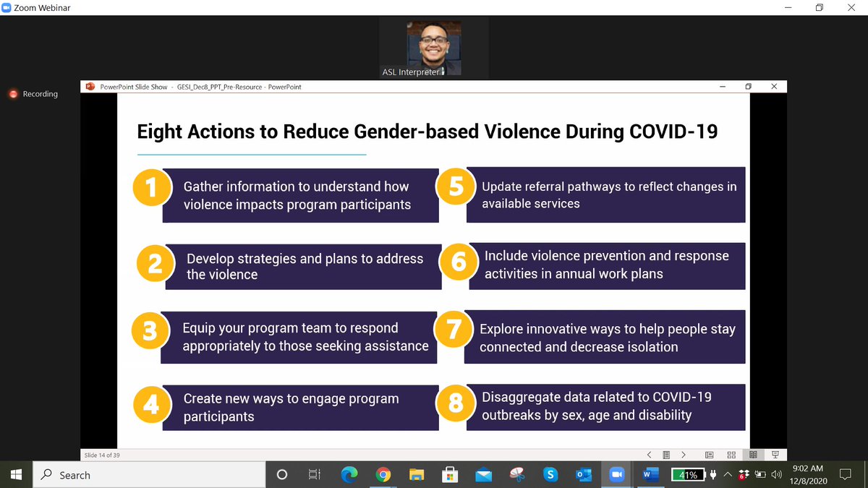Viewport: 868px width, 488px height.
Task: Click the PowerPoint icon in slide show title bar
Action: (x=90, y=86)
